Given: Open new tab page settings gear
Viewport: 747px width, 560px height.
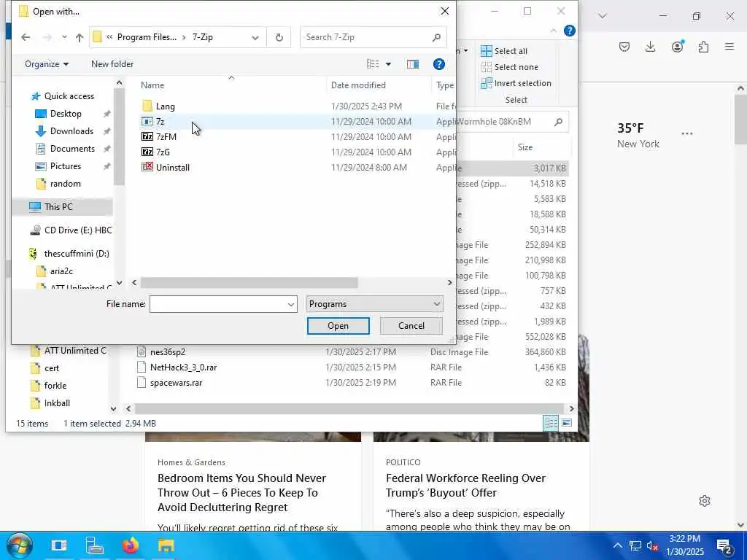Looking at the screenshot, I should click(x=705, y=501).
